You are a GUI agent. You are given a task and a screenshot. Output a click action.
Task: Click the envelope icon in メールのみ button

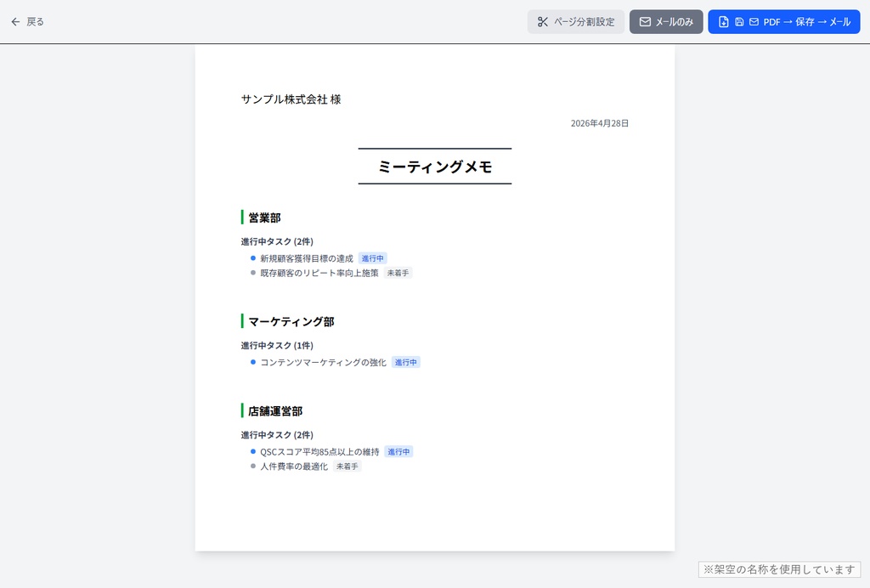[x=645, y=21]
